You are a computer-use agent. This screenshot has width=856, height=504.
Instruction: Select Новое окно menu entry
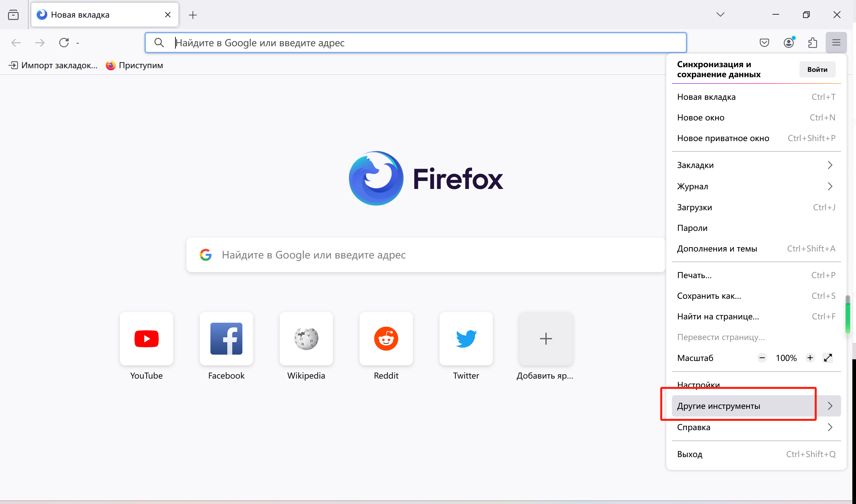756,117
